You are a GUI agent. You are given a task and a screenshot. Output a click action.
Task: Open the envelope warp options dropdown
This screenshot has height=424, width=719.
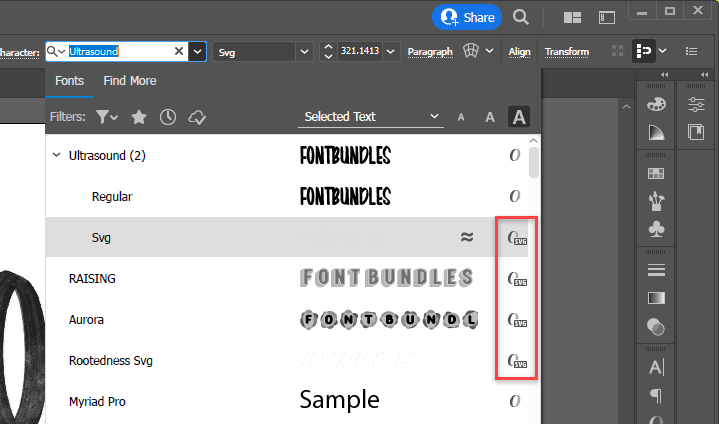[x=489, y=50]
